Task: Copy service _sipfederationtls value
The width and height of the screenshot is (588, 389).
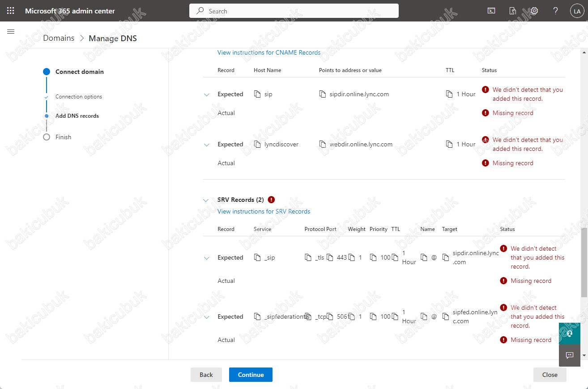Action: click(x=257, y=316)
